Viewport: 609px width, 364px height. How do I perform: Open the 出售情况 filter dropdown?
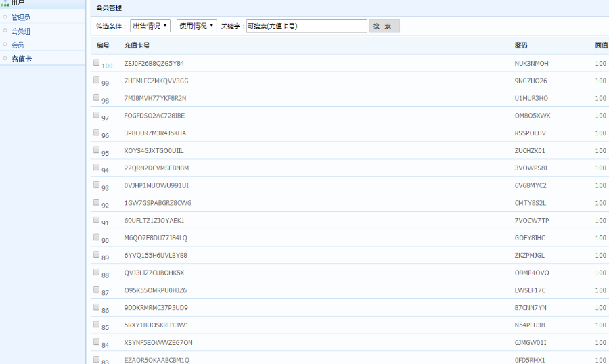tap(150, 26)
